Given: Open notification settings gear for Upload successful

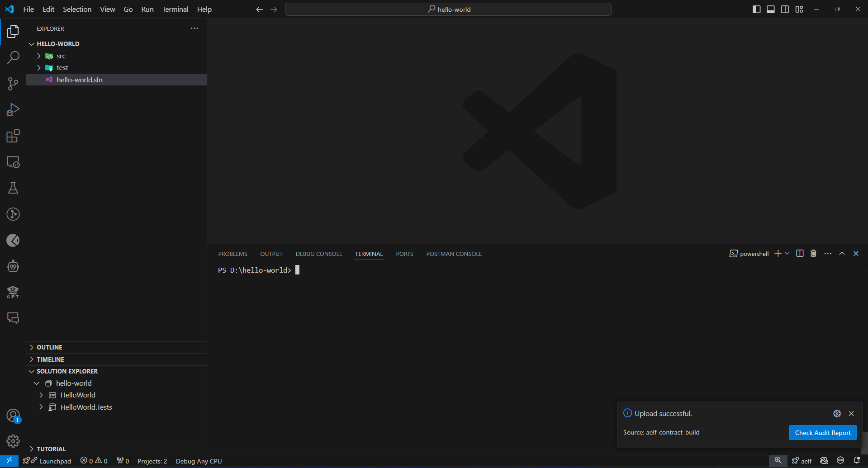Looking at the screenshot, I should [x=837, y=414].
